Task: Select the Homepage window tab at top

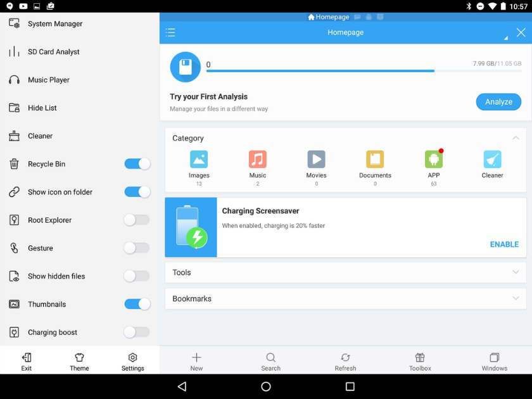Action: coord(329,17)
